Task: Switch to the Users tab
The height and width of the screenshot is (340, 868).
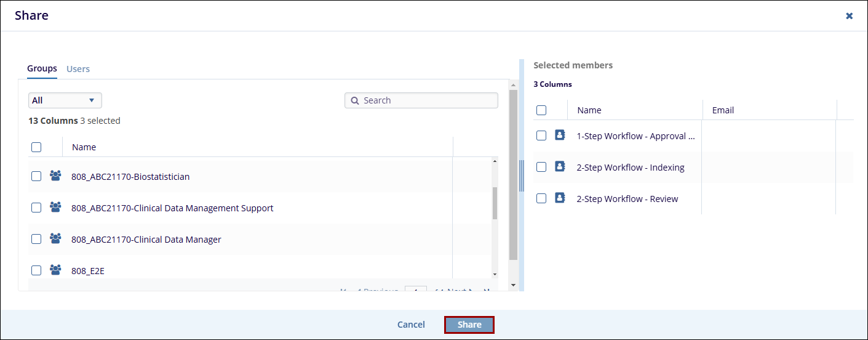Action: (78, 69)
